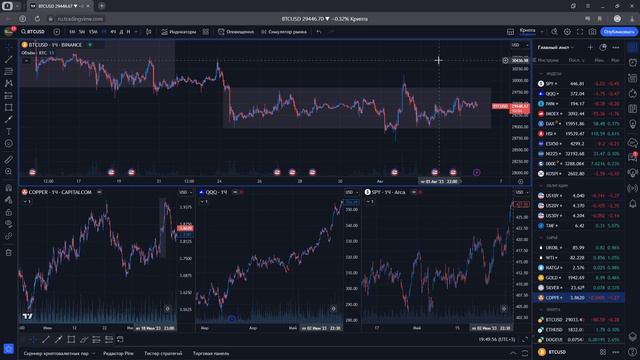Enter fullscreen mode
This screenshot has width=640, height=360.
pyautogui.click(x=580, y=31)
